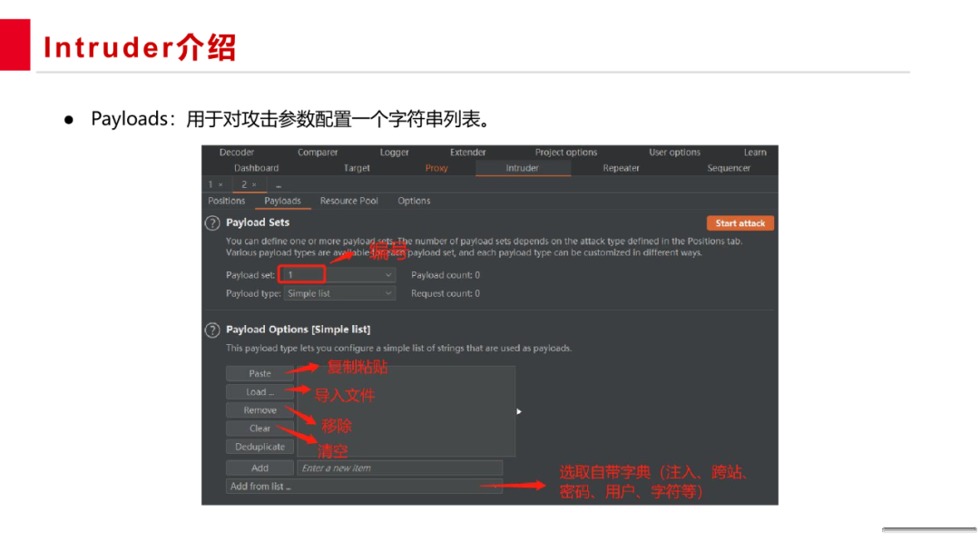Go to Project options tab
Image resolution: width=980 pixels, height=552 pixels.
(565, 152)
